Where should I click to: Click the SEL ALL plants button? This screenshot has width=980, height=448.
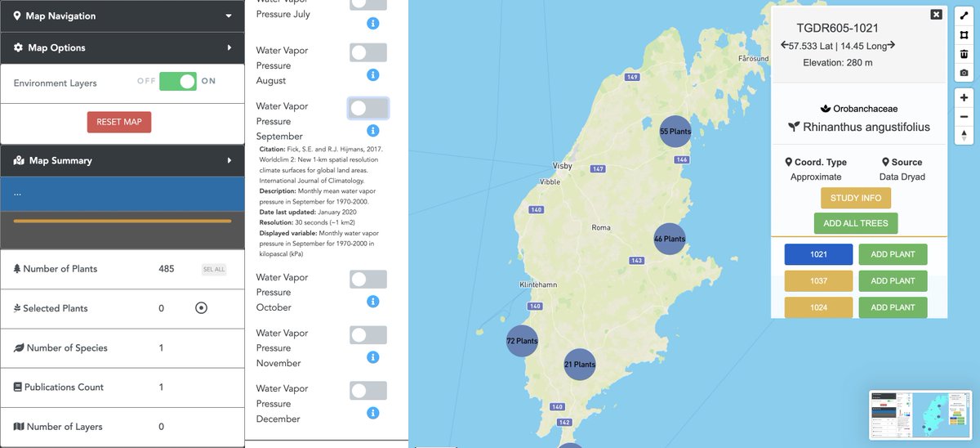[x=213, y=269]
